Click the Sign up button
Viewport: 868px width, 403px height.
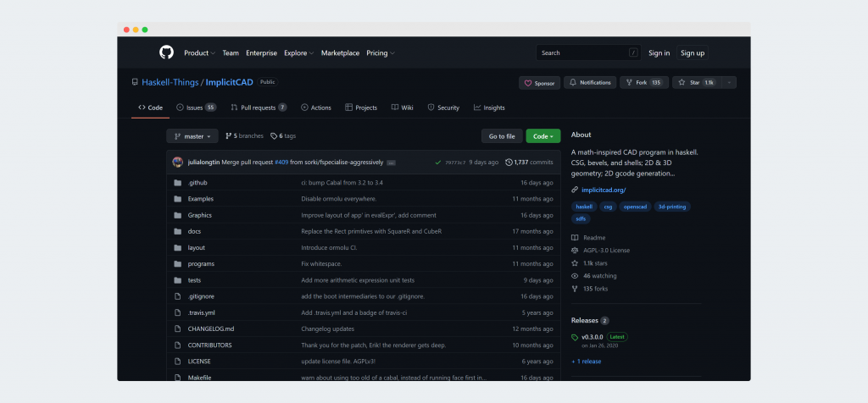click(x=693, y=53)
